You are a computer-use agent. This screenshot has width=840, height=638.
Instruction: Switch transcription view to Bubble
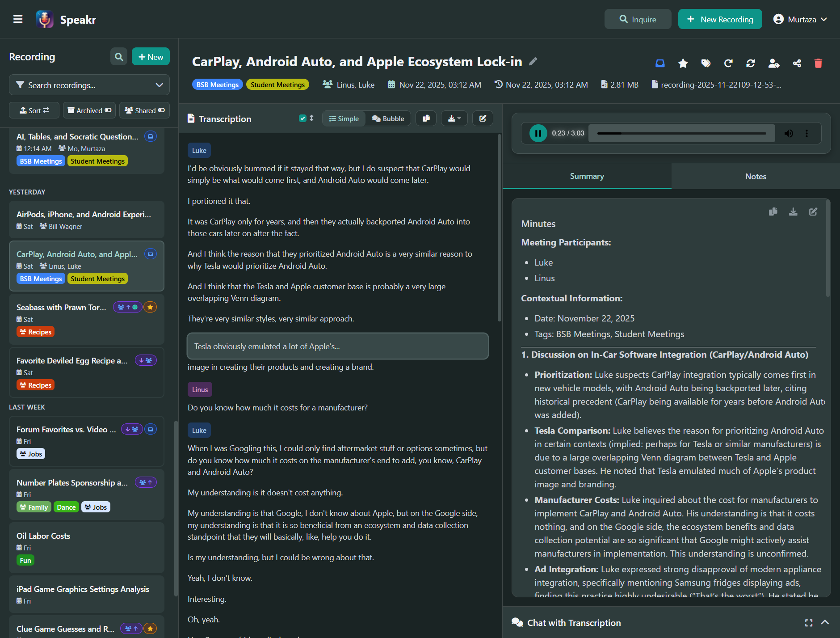click(388, 118)
